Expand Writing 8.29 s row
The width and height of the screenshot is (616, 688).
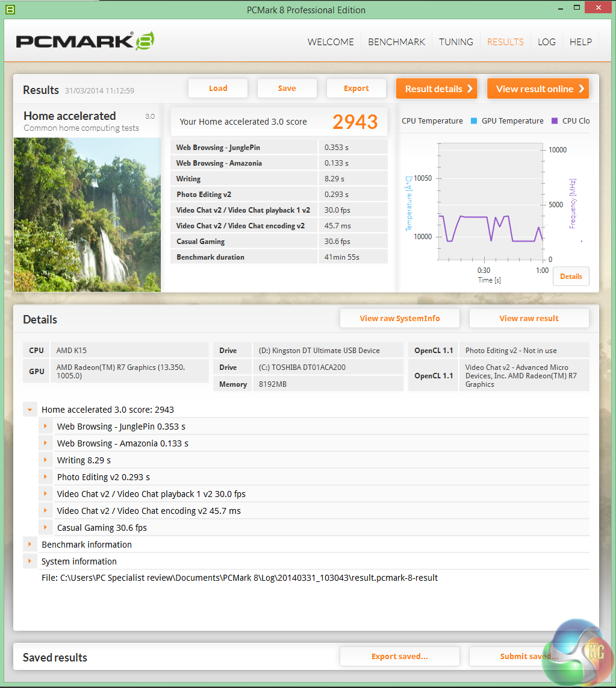click(x=45, y=460)
